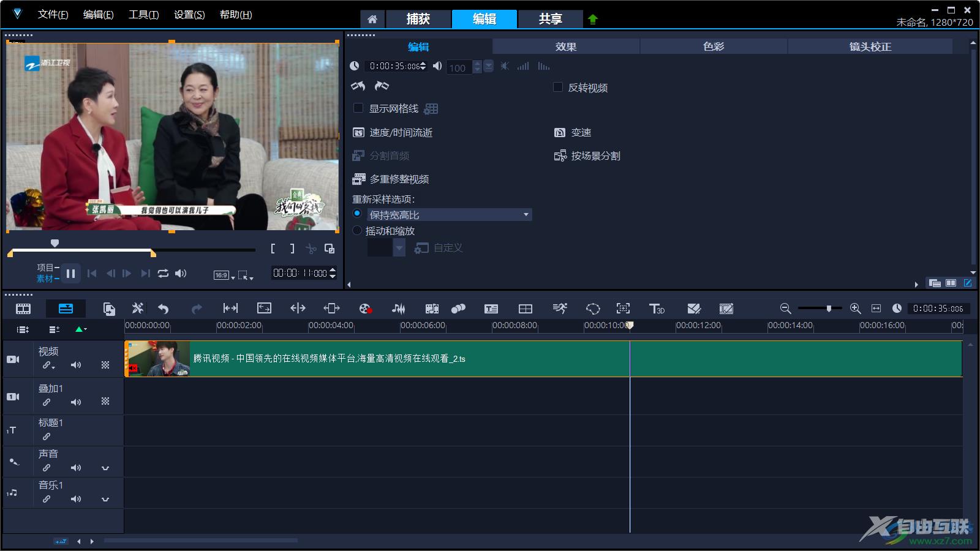Open the 编辑(E) menu
Viewport: 980px width, 551px height.
99,15
